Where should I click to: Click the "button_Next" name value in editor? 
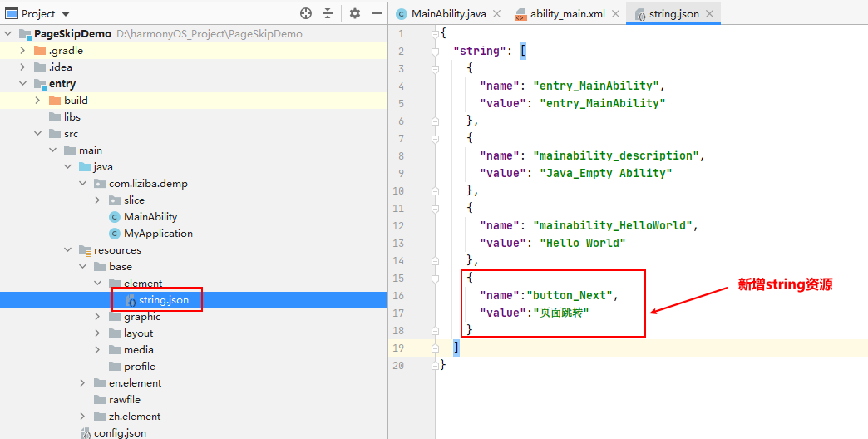(x=569, y=296)
